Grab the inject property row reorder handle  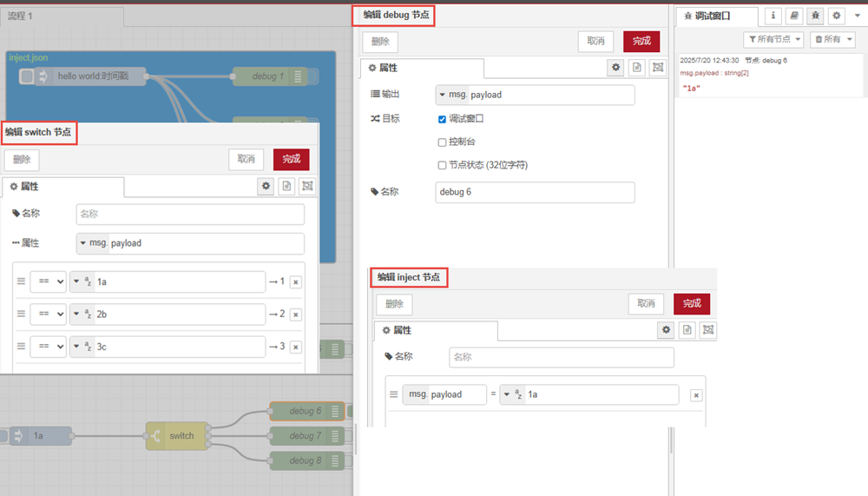pos(393,394)
